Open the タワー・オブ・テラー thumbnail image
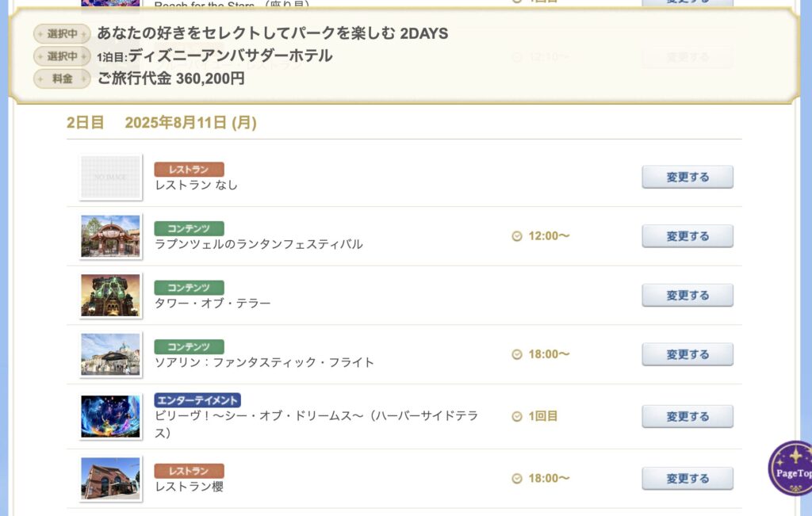The image size is (812, 516). (x=110, y=295)
